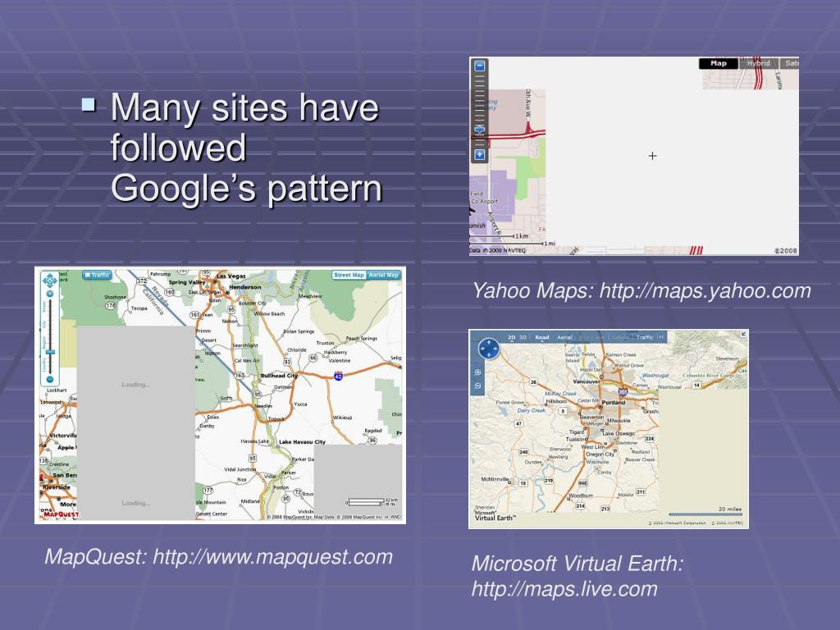Click the Interstate 40 shield on the MapQuest map
The image size is (840, 630).
pos(338,376)
